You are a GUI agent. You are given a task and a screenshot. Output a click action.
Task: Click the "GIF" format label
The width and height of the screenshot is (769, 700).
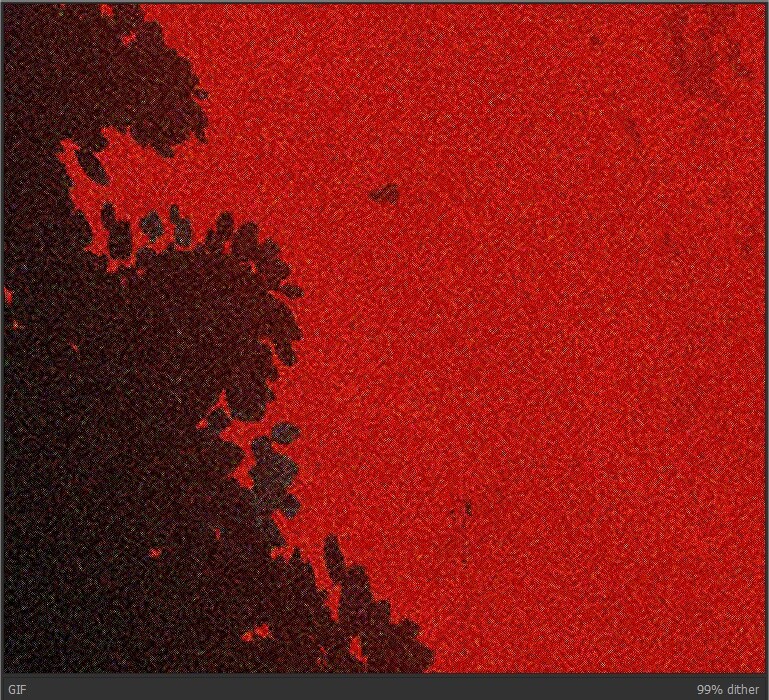coord(17,690)
